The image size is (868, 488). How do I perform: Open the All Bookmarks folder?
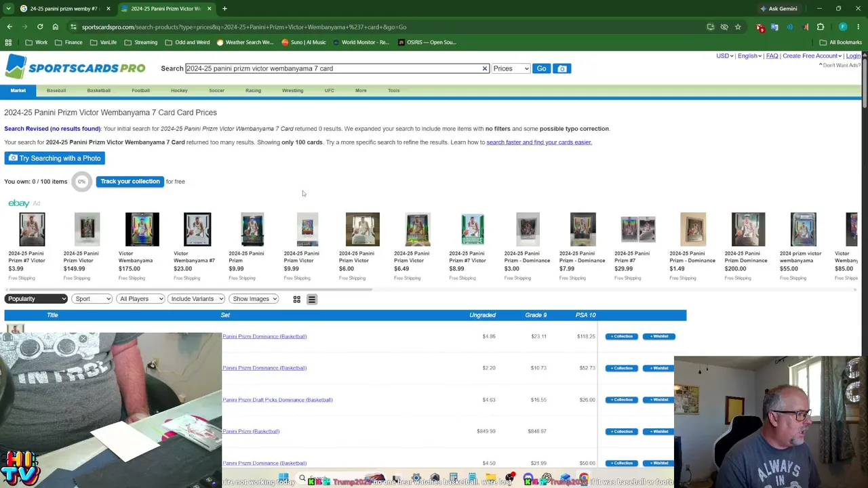(x=840, y=42)
